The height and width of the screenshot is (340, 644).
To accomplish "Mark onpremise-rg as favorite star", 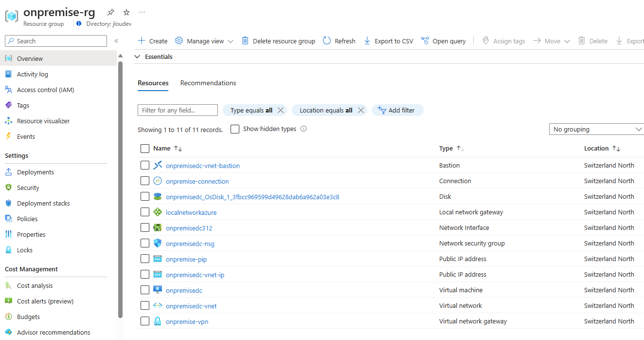I will point(126,12).
